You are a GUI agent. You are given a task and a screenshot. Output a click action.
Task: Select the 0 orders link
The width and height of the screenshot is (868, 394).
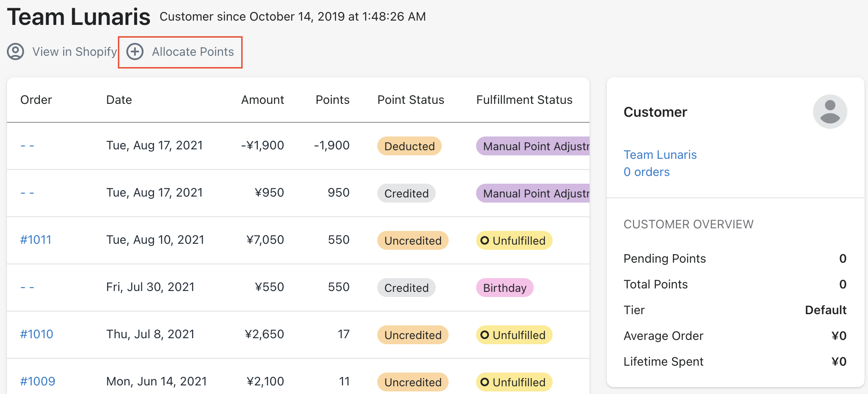(x=646, y=172)
